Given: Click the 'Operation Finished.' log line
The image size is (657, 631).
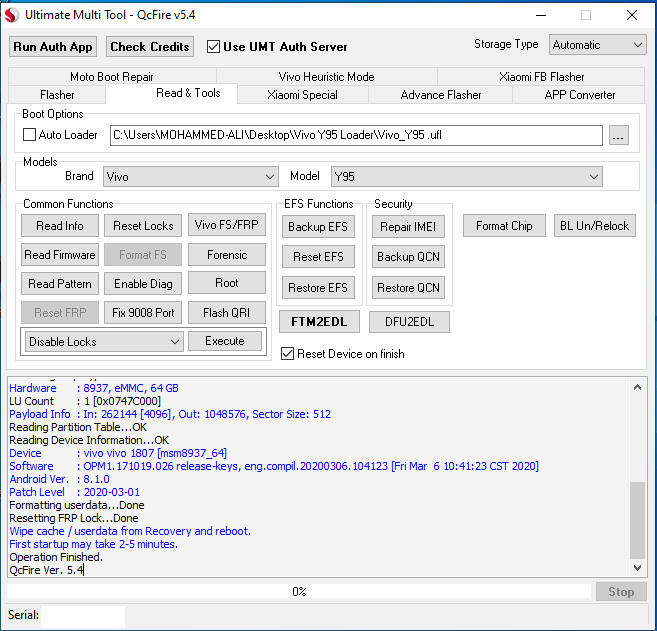Looking at the screenshot, I should pos(56,557).
